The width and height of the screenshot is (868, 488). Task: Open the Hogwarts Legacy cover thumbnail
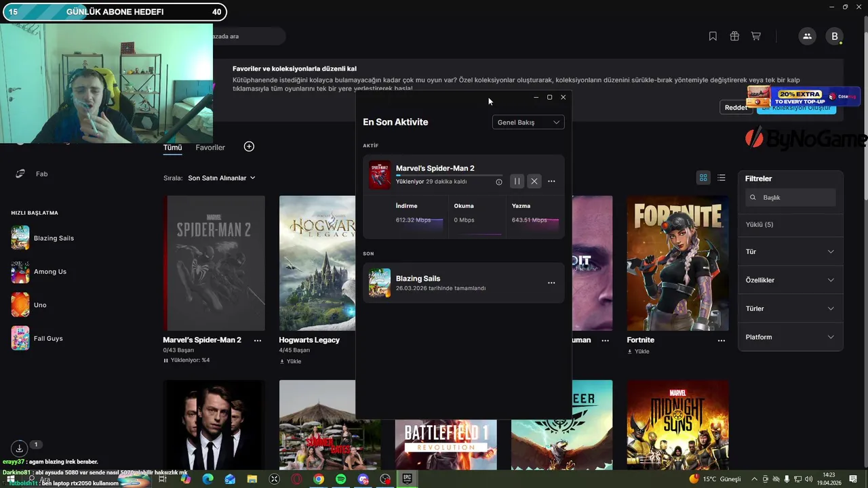[x=317, y=263]
